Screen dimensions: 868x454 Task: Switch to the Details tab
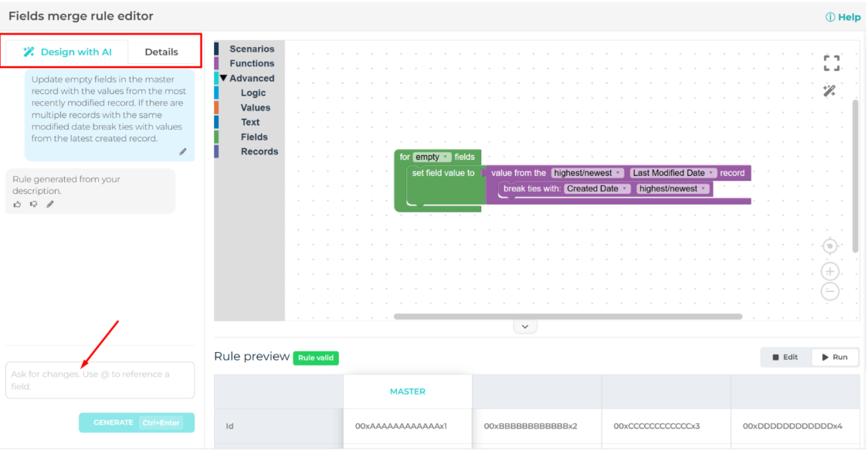click(161, 52)
